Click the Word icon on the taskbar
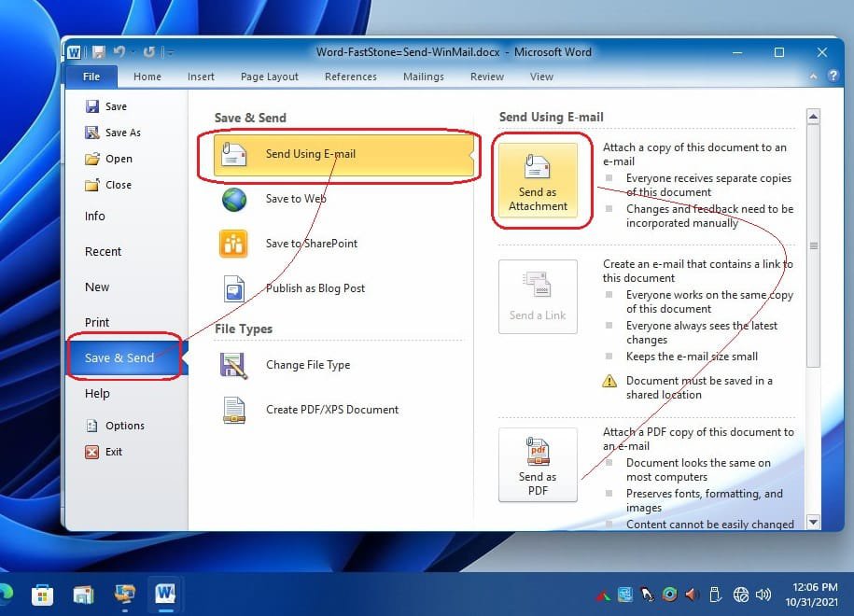 [165, 594]
